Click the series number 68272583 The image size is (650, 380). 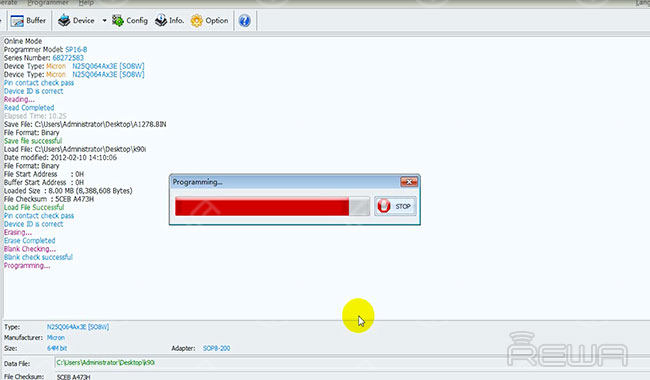point(68,58)
